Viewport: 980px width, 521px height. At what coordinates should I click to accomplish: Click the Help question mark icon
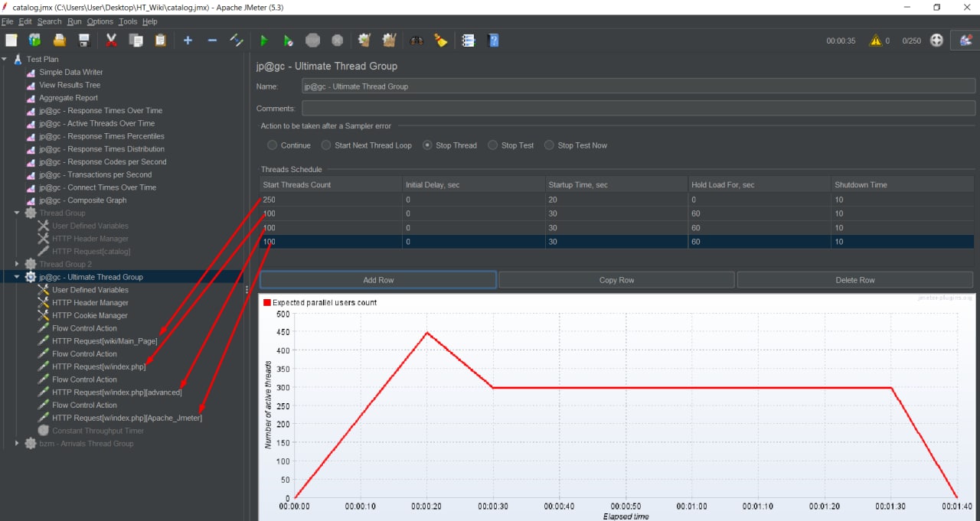492,40
